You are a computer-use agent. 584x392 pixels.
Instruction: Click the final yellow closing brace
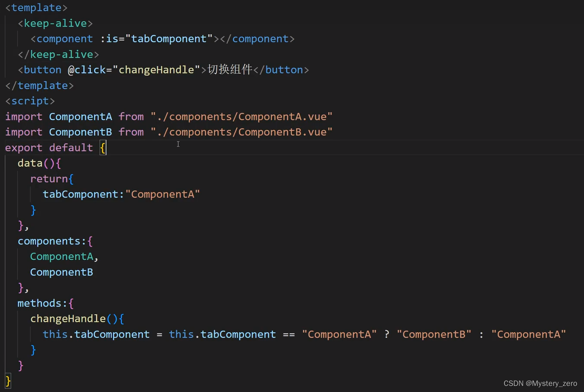pos(8,382)
